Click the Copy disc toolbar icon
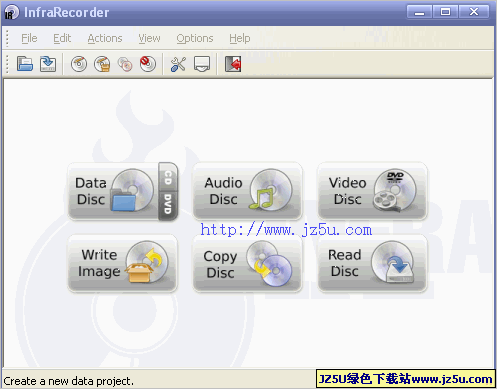 coord(125,64)
